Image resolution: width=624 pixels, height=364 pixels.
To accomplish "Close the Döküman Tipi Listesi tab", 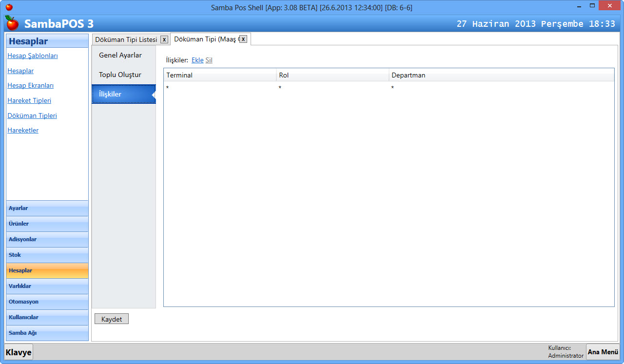I will (164, 39).
